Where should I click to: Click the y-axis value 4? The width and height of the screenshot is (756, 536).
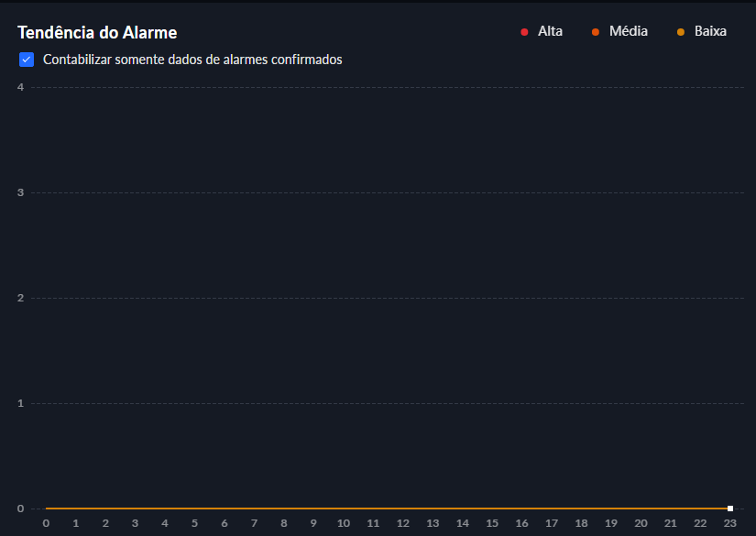20,87
